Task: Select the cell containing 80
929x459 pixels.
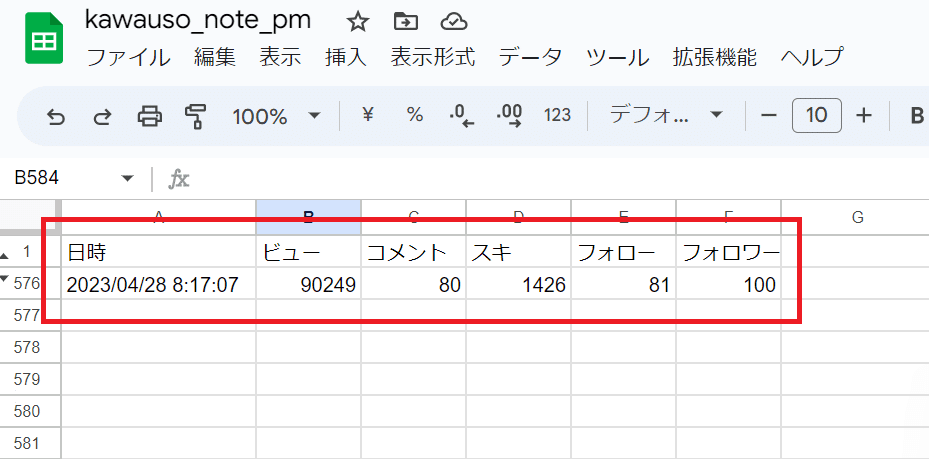Action: (414, 285)
